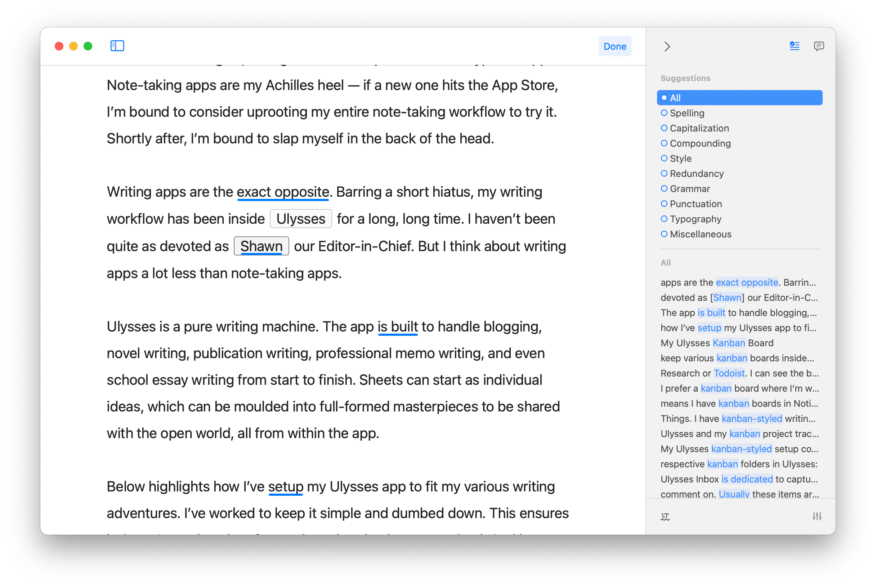Select the Redundancy filter
This screenshot has height=588, width=876.
(x=740, y=174)
